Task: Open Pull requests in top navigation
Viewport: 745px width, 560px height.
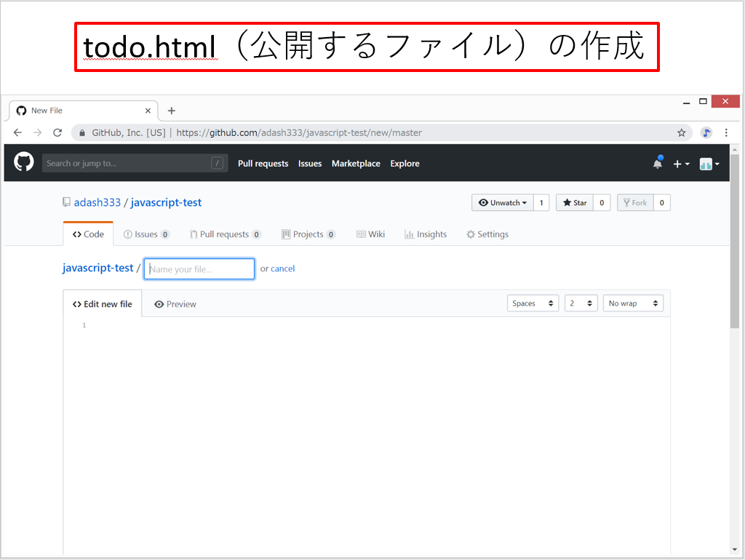Action: click(263, 164)
